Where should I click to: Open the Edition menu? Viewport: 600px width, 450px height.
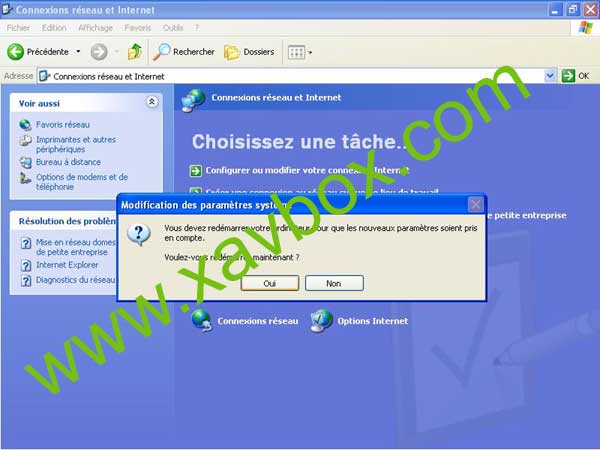coord(54,28)
